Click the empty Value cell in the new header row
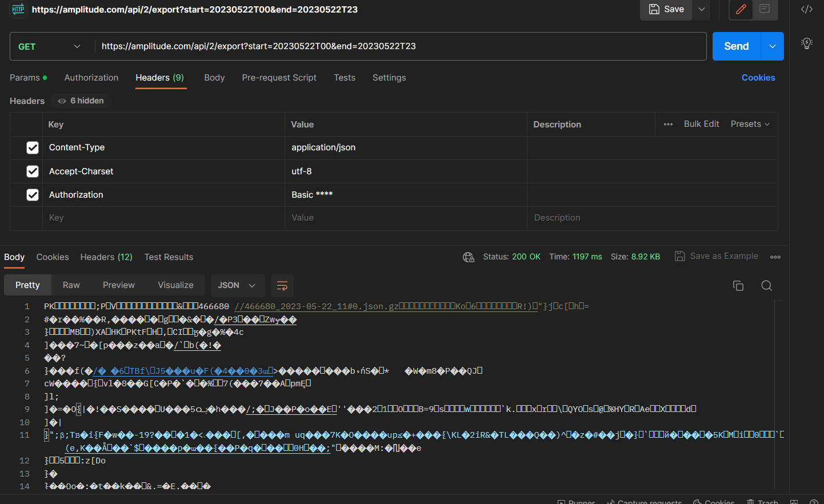The image size is (824, 504). click(x=406, y=218)
